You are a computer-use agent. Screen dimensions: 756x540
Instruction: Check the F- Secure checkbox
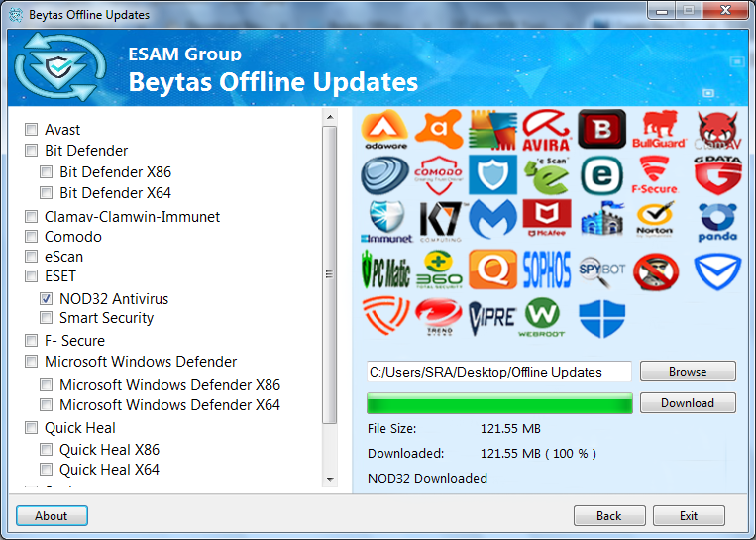coord(32,341)
